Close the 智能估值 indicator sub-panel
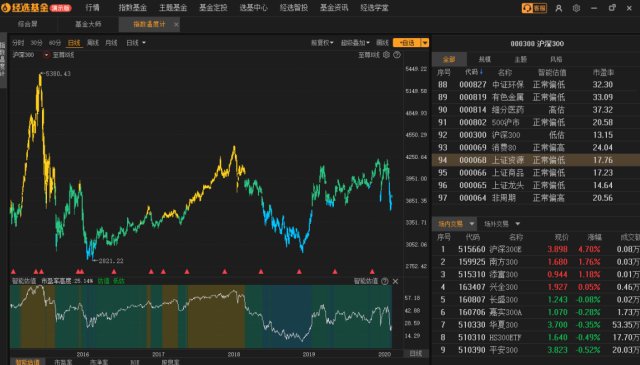 (x=395, y=281)
